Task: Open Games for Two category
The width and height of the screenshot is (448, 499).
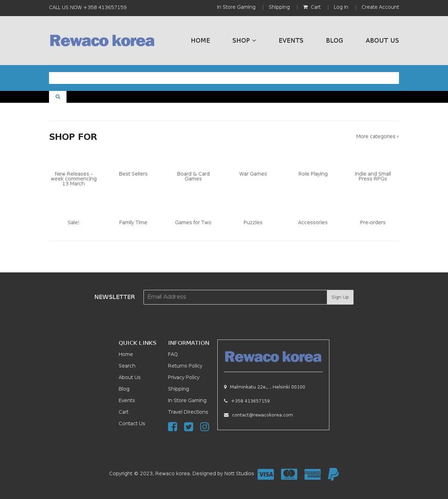Action: 193,222
